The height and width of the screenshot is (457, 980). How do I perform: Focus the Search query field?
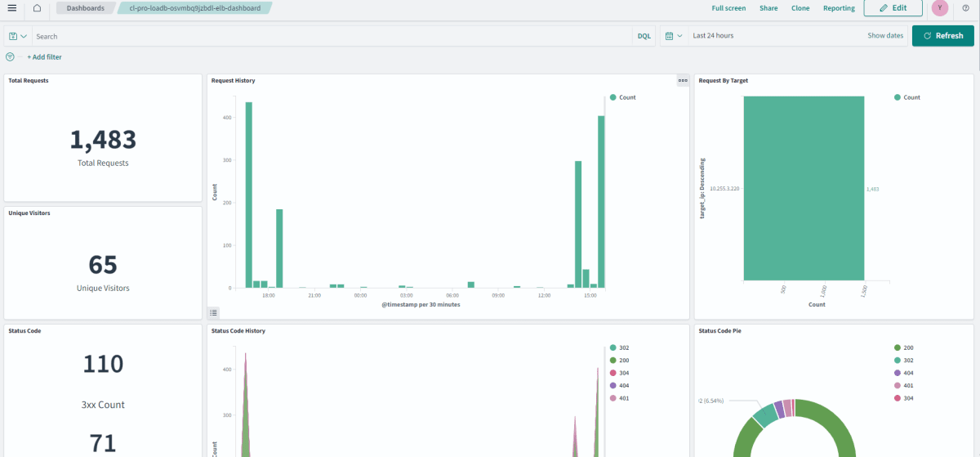pyautogui.click(x=332, y=36)
